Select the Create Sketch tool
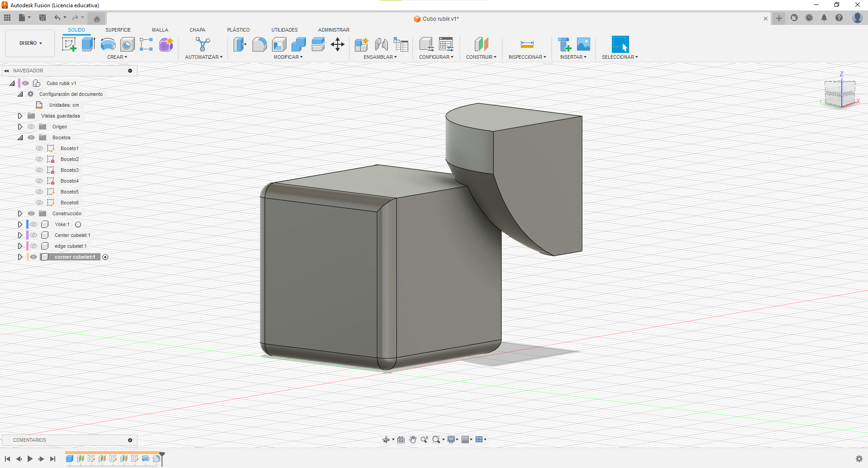This screenshot has width=868, height=468. click(x=69, y=44)
